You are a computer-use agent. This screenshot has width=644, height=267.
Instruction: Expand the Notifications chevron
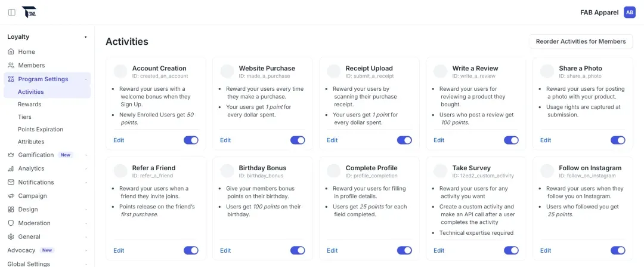pos(86,182)
